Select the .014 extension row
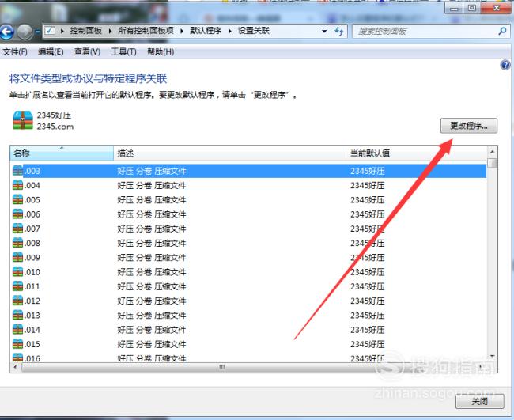This screenshot has height=420, width=514. pyautogui.click(x=248, y=330)
